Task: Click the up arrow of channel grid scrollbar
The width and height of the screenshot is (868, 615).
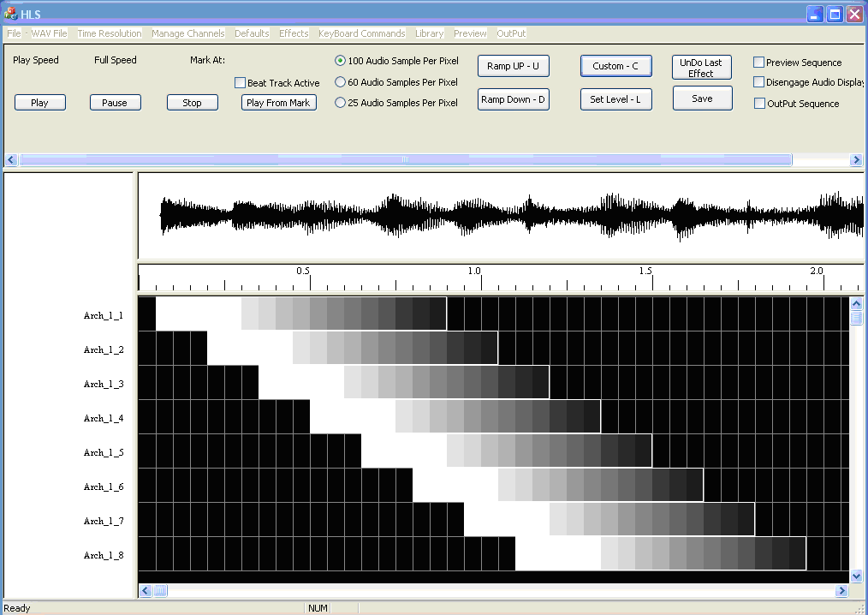Action: 856,303
